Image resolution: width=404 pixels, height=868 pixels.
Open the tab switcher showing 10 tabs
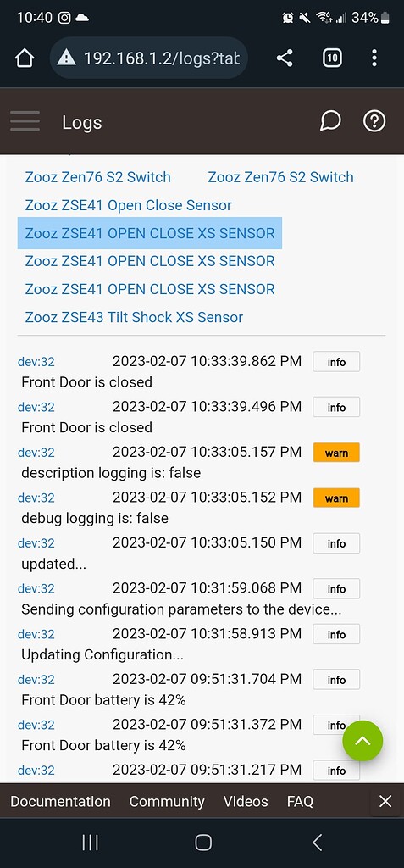[x=331, y=58]
